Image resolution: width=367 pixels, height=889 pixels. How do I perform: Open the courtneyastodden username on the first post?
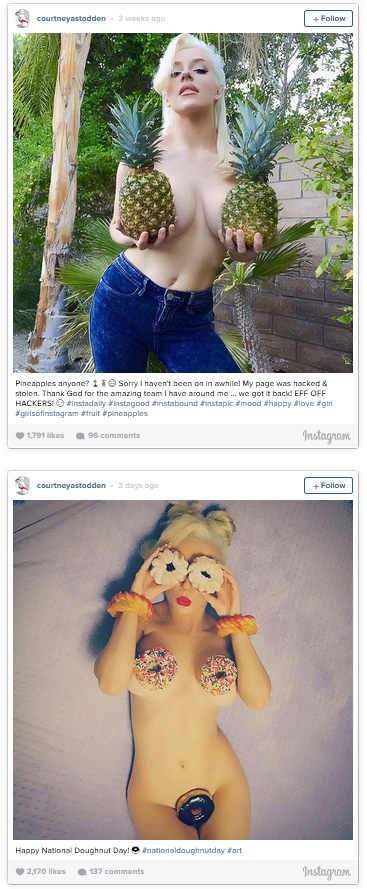pyautogui.click(x=71, y=18)
